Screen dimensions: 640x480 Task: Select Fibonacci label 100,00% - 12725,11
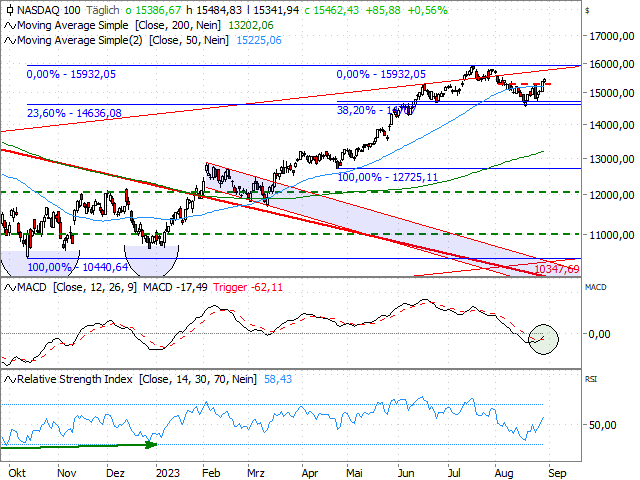pos(387,177)
